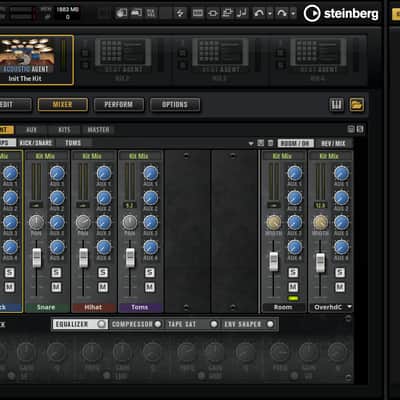
Task: Toggle the Equalizer on/off button
Action: tap(101, 324)
